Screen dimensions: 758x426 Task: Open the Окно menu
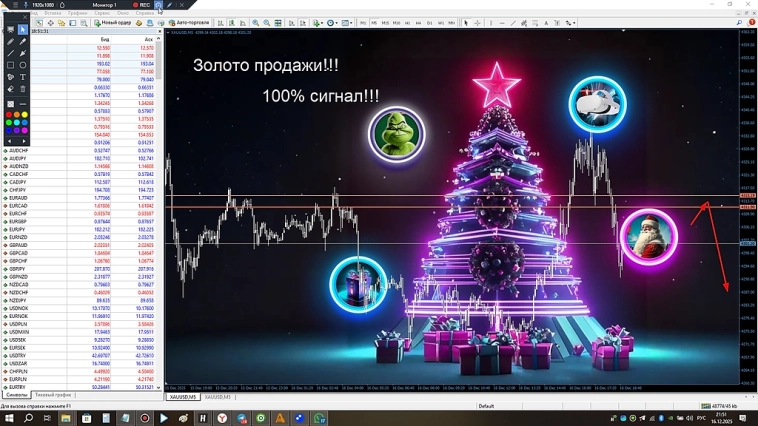[x=123, y=14]
